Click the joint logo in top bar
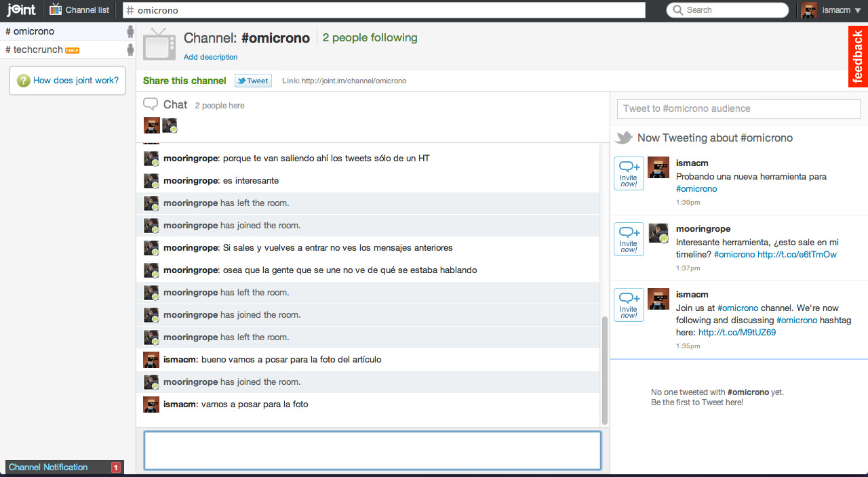Image resolution: width=868 pixels, height=477 pixels. [21, 10]
